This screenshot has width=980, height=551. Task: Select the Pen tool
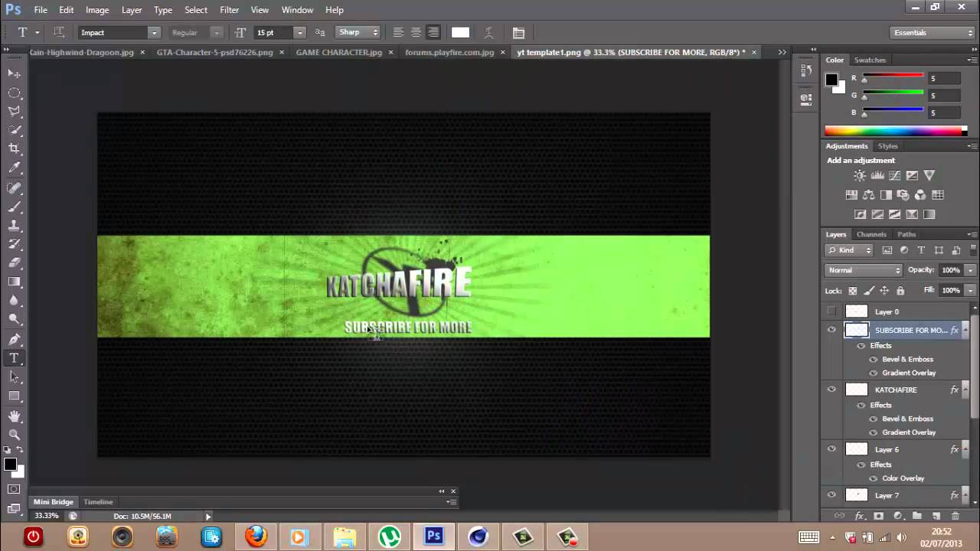(x=14, y=340)
